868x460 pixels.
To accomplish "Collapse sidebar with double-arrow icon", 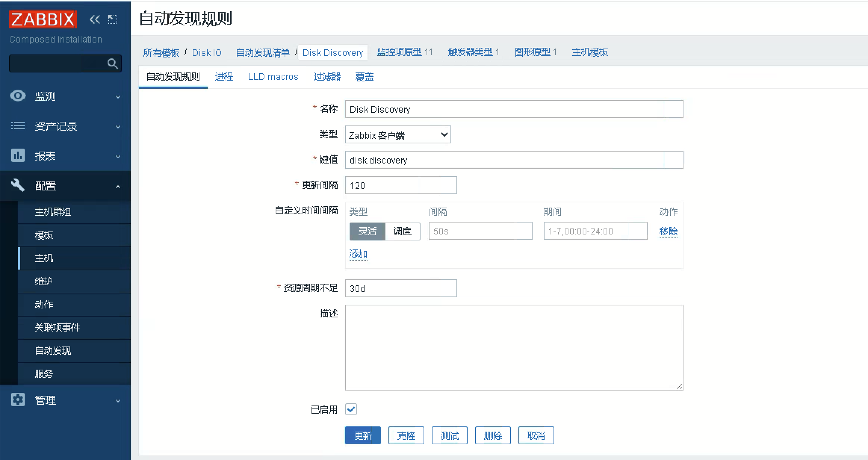I will coord(95,19).
